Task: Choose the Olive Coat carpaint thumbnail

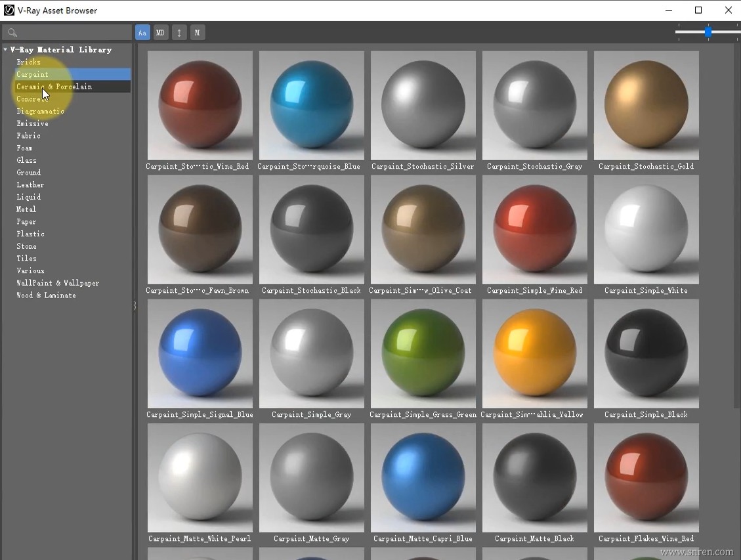Action: pyautogui.click(x=423, y=230)
